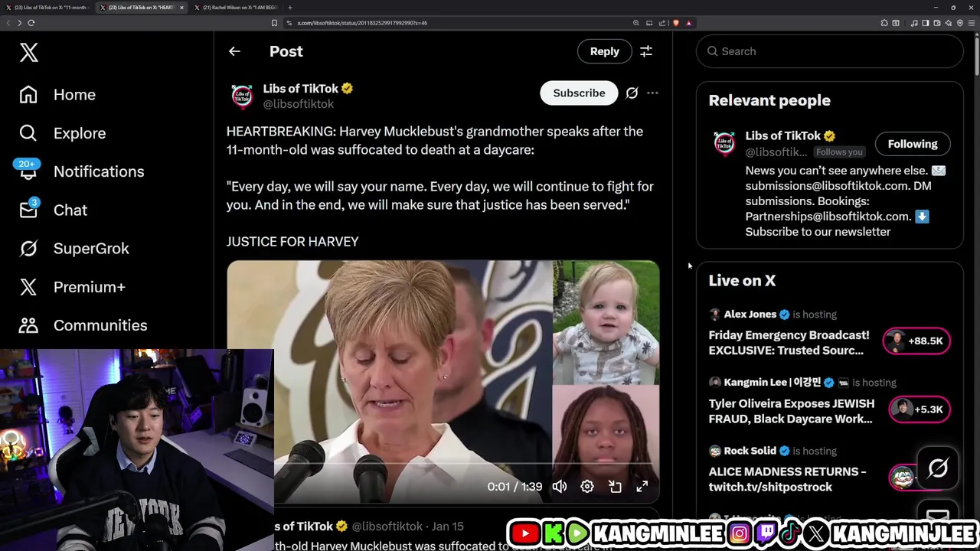Click the x.com address bar URL
This screenshot has width=980, height=551.
point(362,23)
